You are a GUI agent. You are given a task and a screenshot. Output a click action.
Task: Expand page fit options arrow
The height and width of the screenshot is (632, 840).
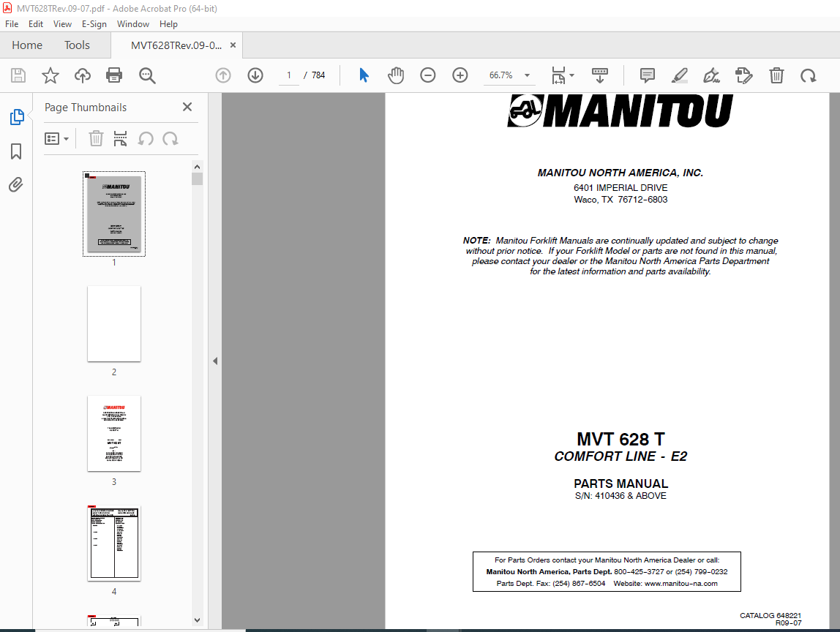click(x=571, y=75)
